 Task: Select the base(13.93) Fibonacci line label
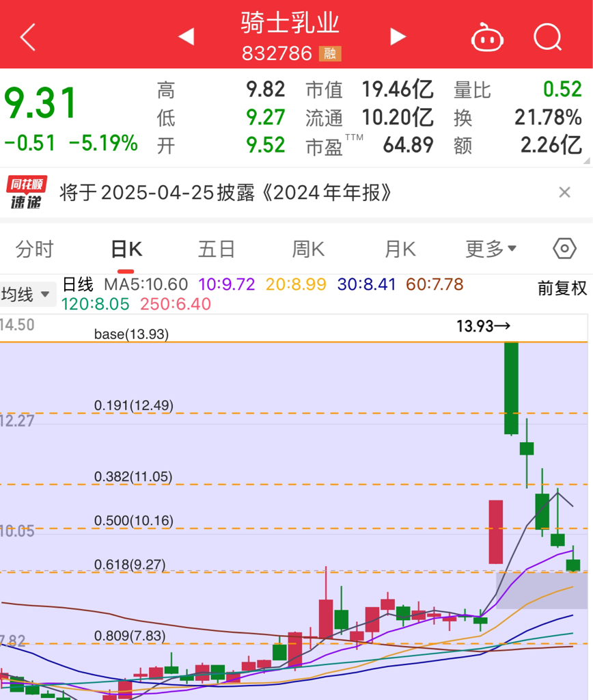[132, 334]
